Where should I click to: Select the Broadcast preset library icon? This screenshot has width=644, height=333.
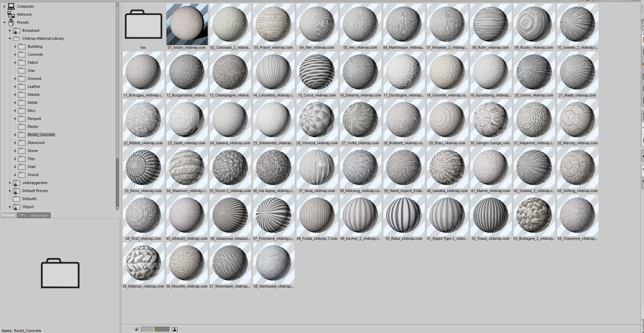click(16, 30)
